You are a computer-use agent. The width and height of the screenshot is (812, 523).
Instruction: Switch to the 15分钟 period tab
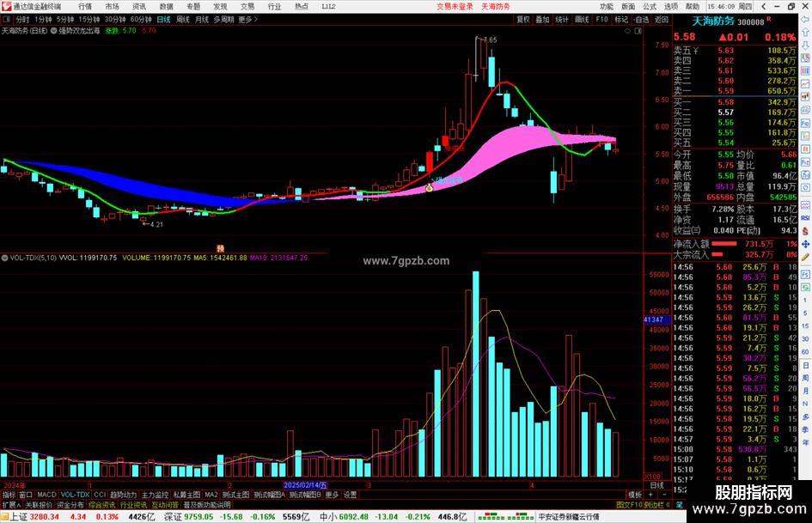click(x=89, y=19)
